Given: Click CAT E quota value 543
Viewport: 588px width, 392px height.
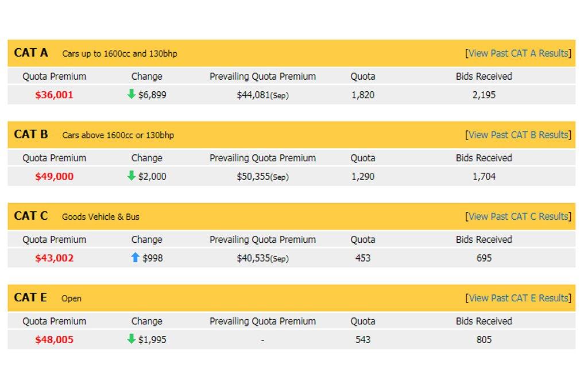Looking at the screenshot, I should tap(363, 340).
